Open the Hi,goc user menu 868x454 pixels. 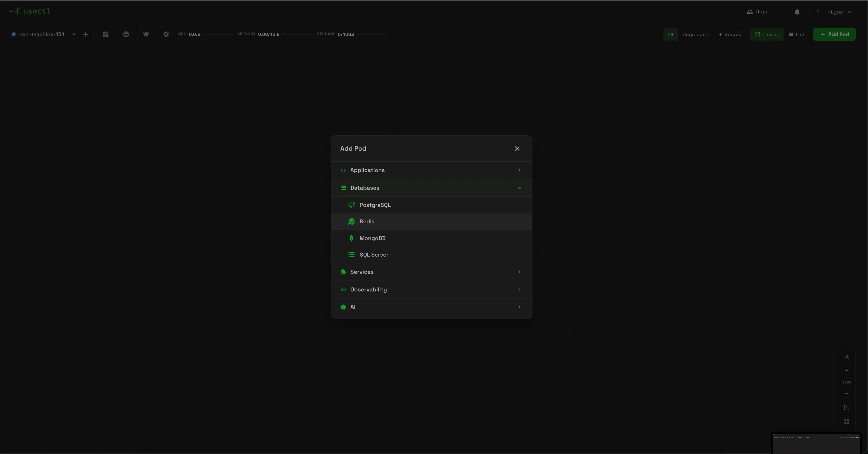839,12
